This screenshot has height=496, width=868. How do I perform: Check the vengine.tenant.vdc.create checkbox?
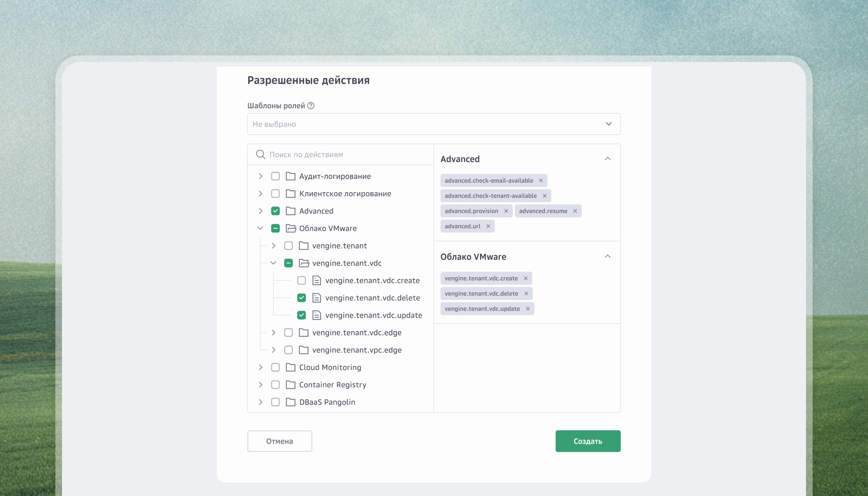pos(301,280)
